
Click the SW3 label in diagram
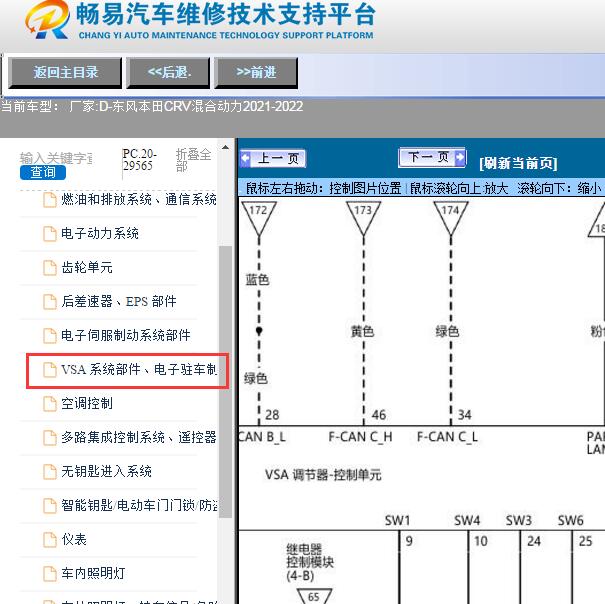519,521
